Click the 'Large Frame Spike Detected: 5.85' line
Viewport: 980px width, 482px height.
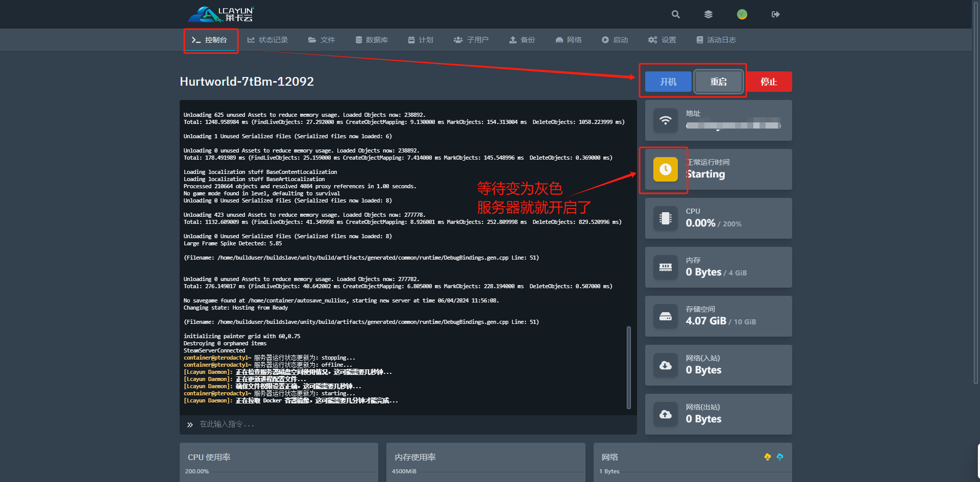click(x=233, y=243)
